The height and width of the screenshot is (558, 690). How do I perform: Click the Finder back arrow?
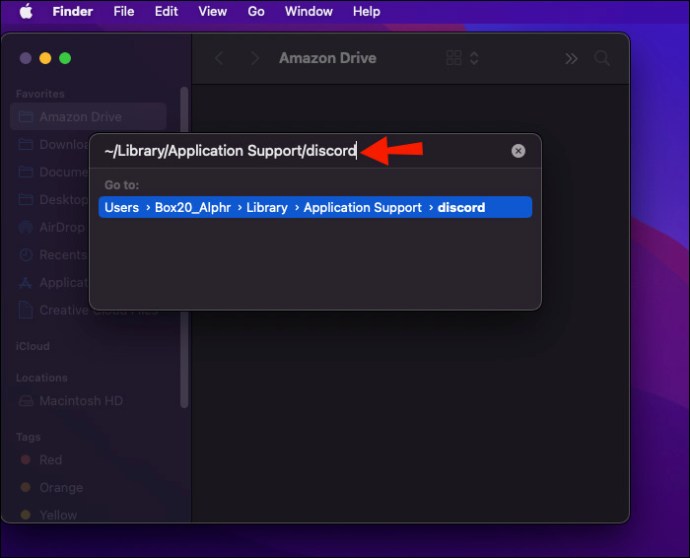tap(219, 58)
